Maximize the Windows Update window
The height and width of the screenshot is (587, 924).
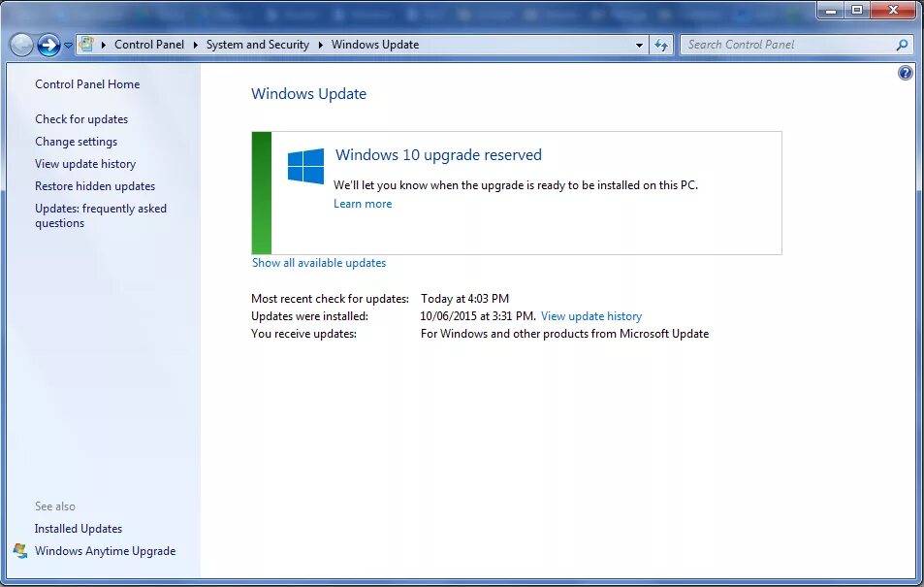point(857,10)
